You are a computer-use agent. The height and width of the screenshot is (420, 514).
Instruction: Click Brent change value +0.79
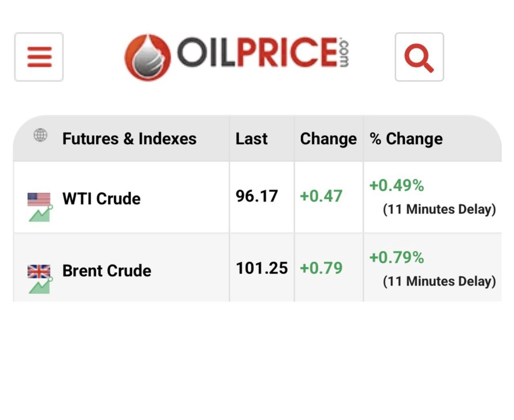[321, 268]
